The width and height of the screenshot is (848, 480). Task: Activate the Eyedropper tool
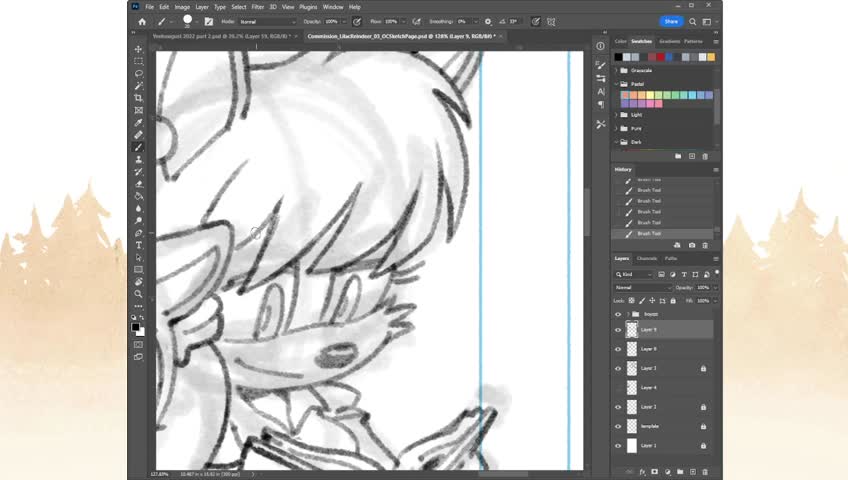point(138,123)
